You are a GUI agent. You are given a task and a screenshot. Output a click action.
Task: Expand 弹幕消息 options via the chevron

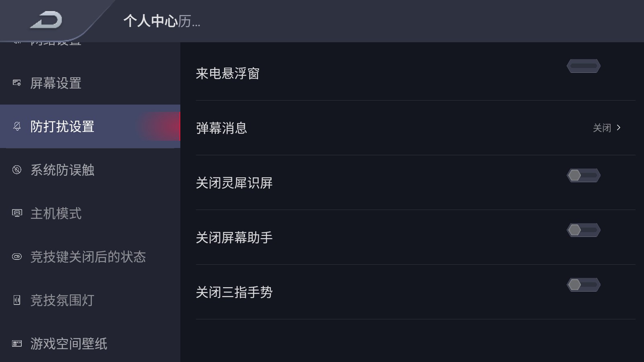tap(619, 128)
